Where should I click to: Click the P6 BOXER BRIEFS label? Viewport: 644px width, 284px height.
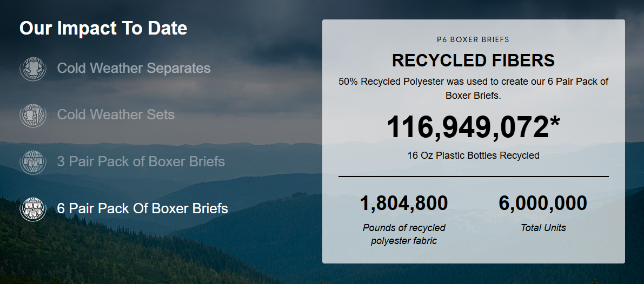coord(473,40)
